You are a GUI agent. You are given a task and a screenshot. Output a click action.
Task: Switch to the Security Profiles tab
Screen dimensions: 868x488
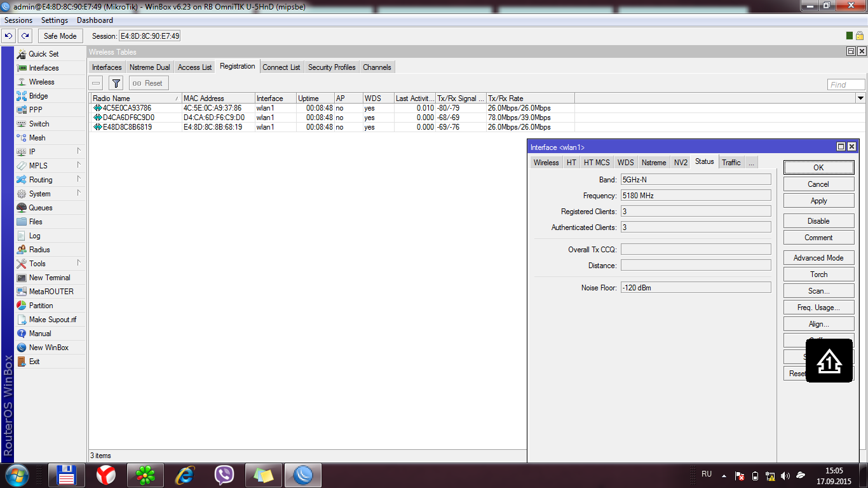click(332, 67)
